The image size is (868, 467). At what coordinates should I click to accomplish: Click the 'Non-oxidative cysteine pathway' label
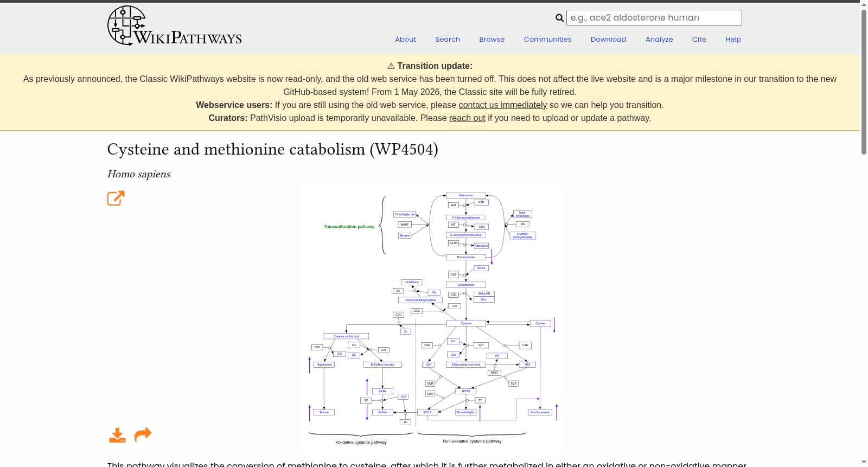472,442
